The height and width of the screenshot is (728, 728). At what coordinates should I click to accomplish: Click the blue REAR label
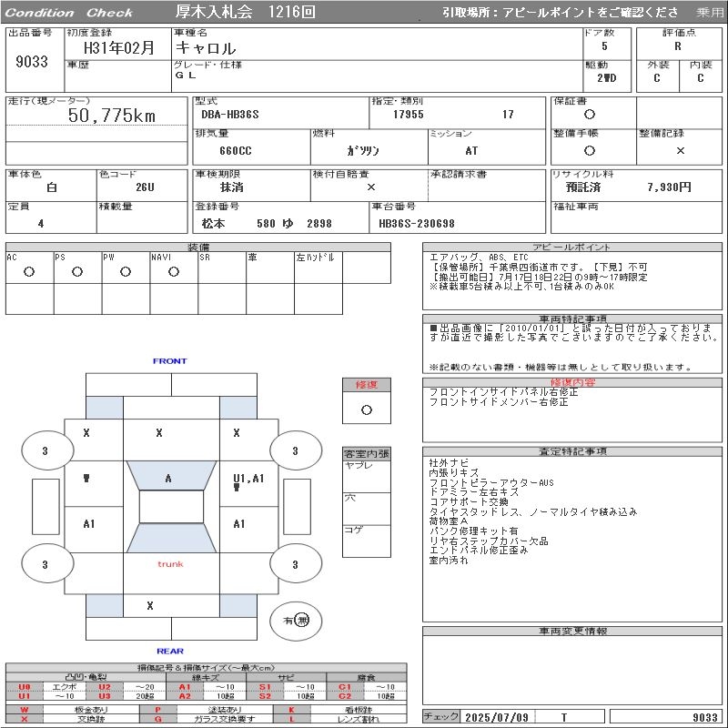point(170,651)
